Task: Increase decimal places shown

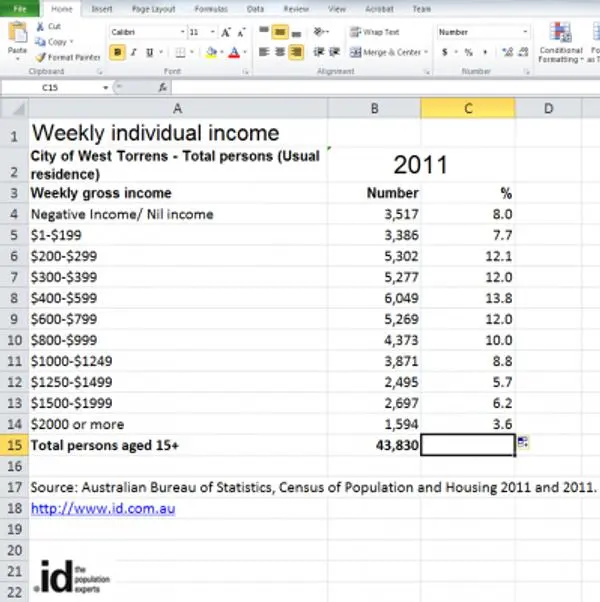Action: click(507, 52)
